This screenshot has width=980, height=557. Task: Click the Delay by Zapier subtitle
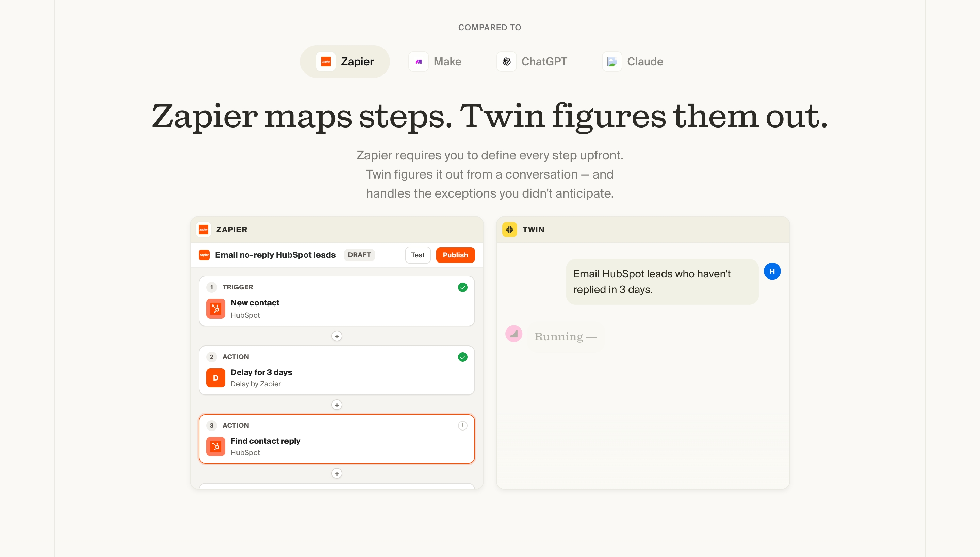pos(255,384)
